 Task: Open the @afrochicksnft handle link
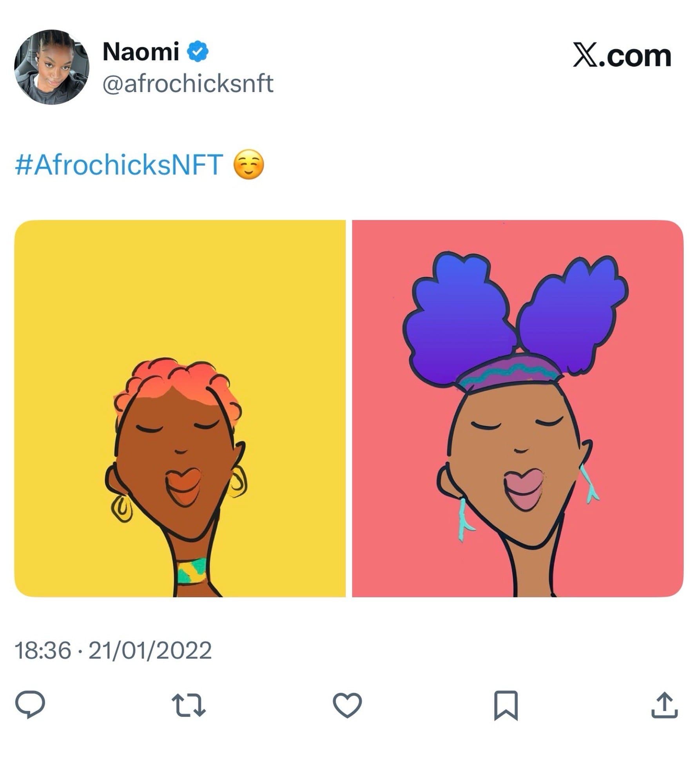pos(188,83)
